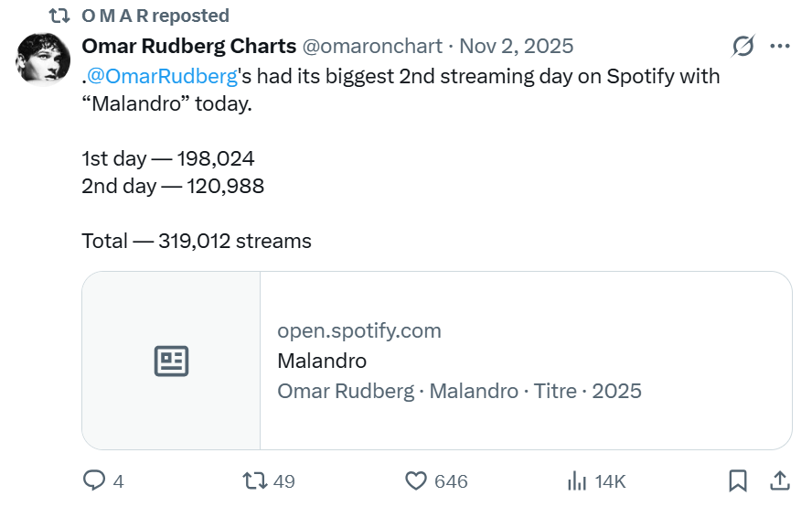Open the open.spotify.com domain link
The image size is (812, 507).
(x=359, y=331)
